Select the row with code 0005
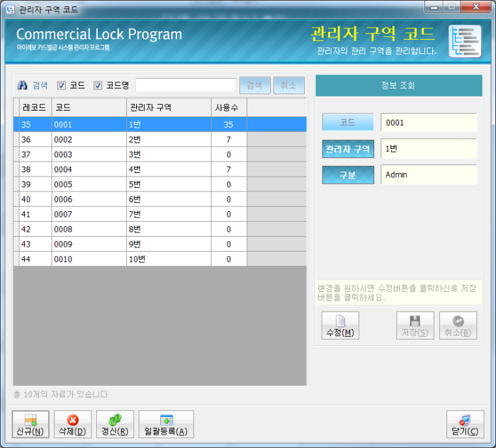 pos(160,184)
